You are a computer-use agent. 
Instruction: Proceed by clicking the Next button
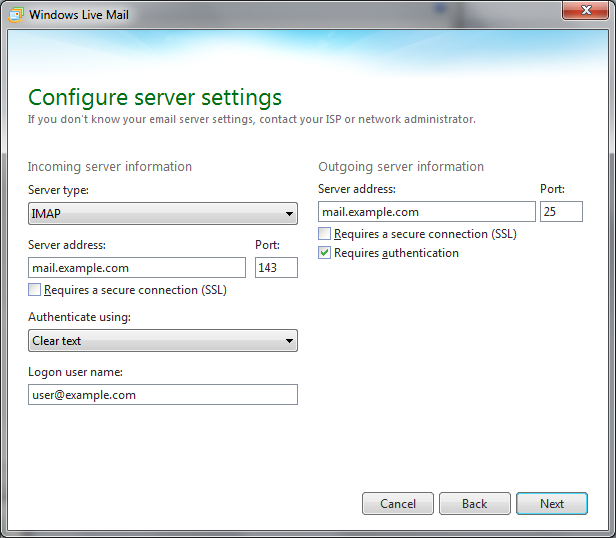pos(552,504)
